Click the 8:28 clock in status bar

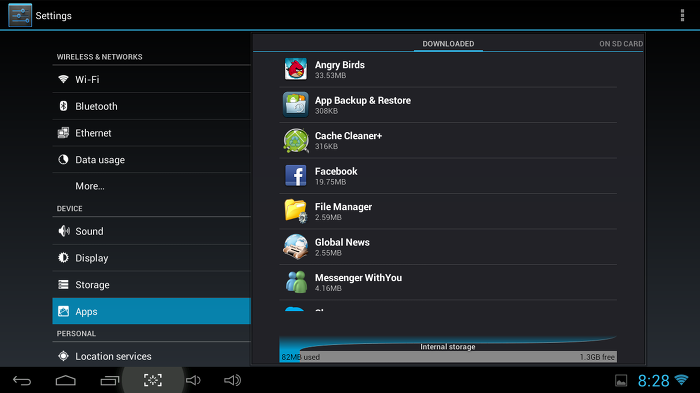pyautogui.click(x=653, y=380)
